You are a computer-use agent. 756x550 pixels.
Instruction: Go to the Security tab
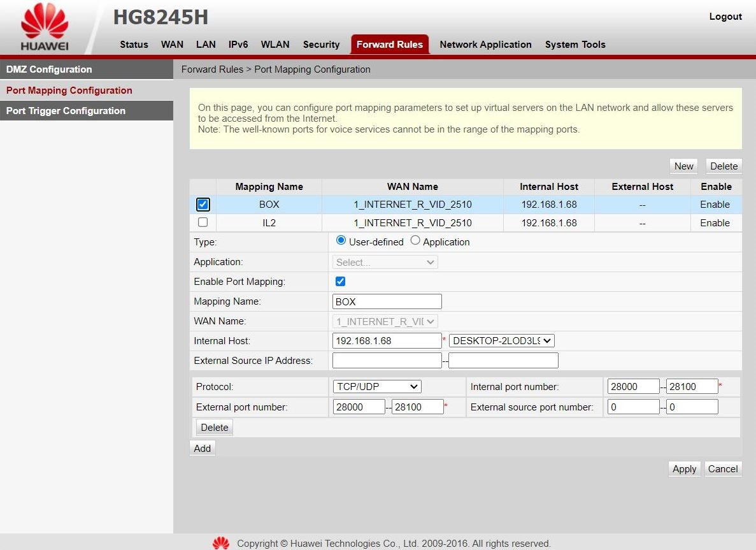[321, 45]
